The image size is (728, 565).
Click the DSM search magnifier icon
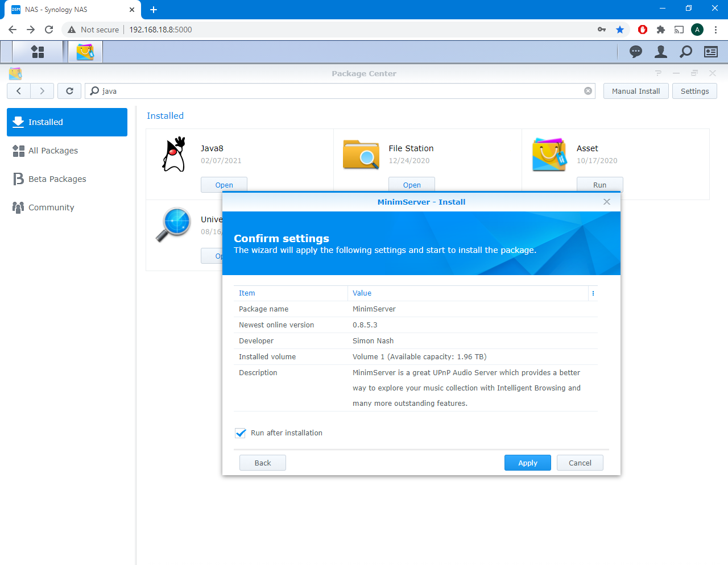click(x=686, y=52)
